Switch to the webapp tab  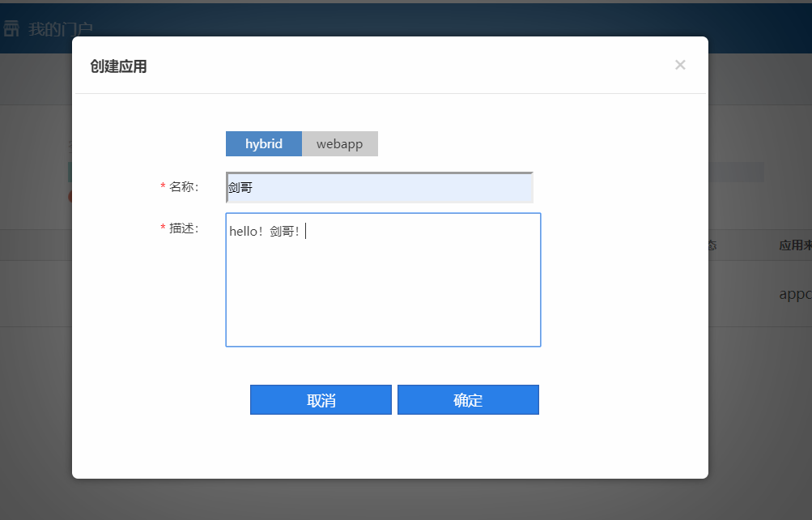340,144
